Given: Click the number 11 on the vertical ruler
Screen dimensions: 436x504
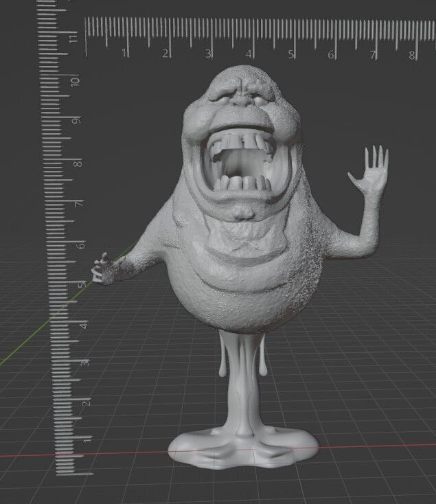Looking at the screenshot, I should tap(74, 39).
